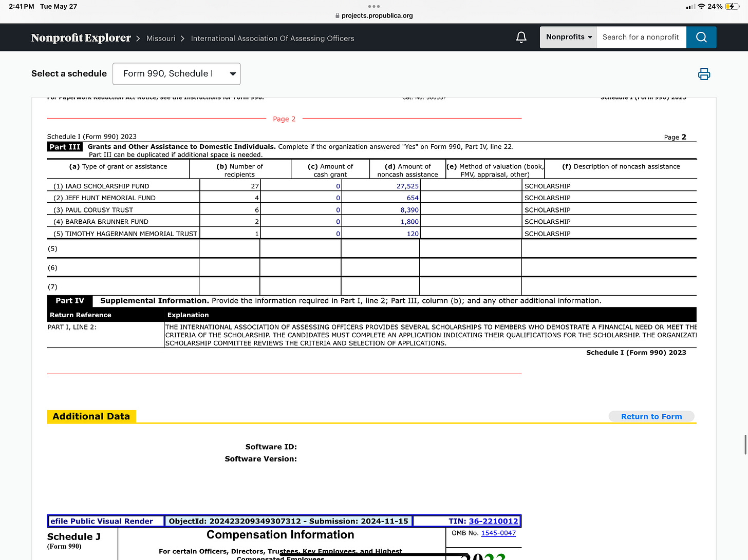Click the Schedule J title

(x=74, y=536)
